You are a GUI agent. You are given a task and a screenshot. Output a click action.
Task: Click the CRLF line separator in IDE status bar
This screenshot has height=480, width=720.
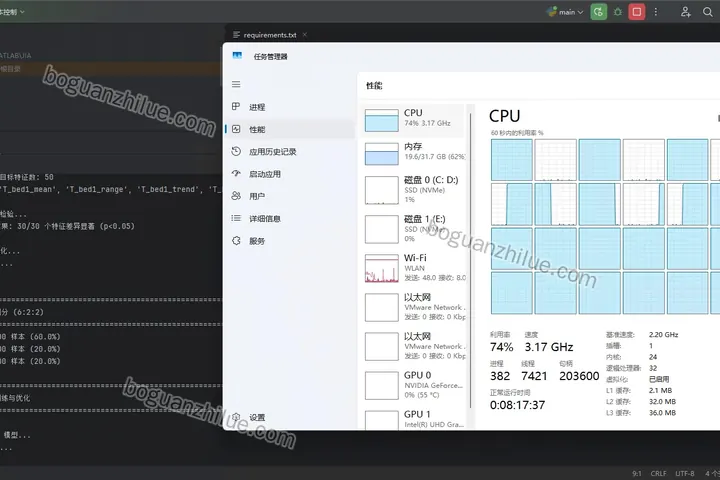click(658, 473)
